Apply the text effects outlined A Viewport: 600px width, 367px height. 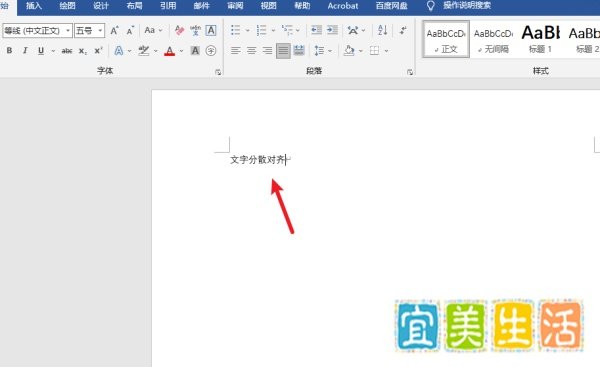119,51
